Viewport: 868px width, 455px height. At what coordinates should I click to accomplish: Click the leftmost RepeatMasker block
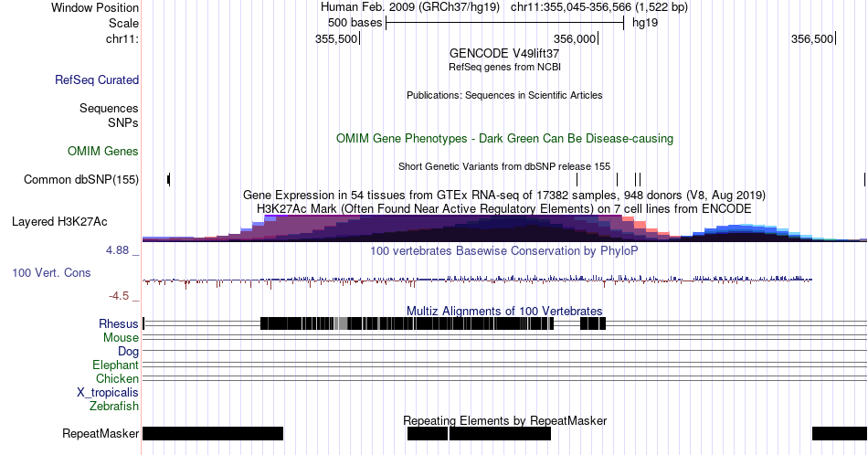pos(213,433)
